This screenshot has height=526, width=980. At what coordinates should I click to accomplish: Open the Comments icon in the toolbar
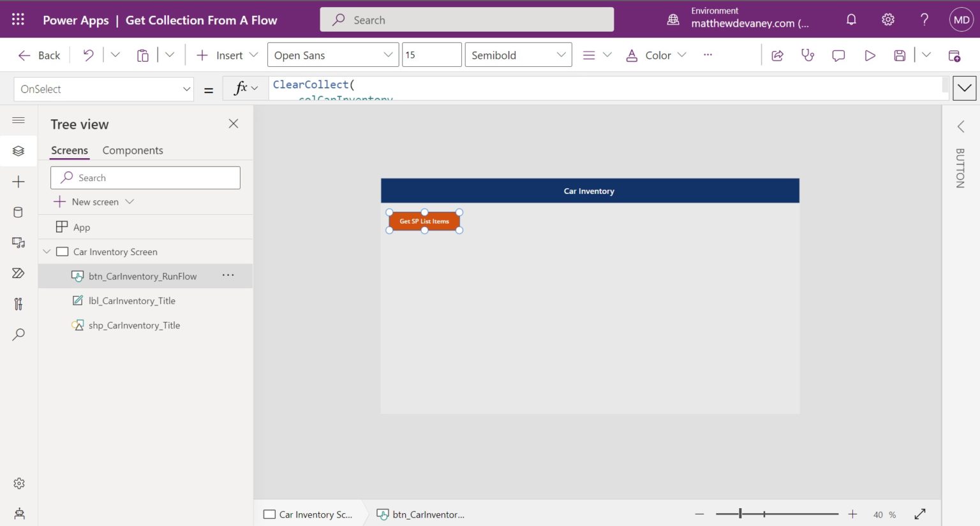(x=838, y=55)
